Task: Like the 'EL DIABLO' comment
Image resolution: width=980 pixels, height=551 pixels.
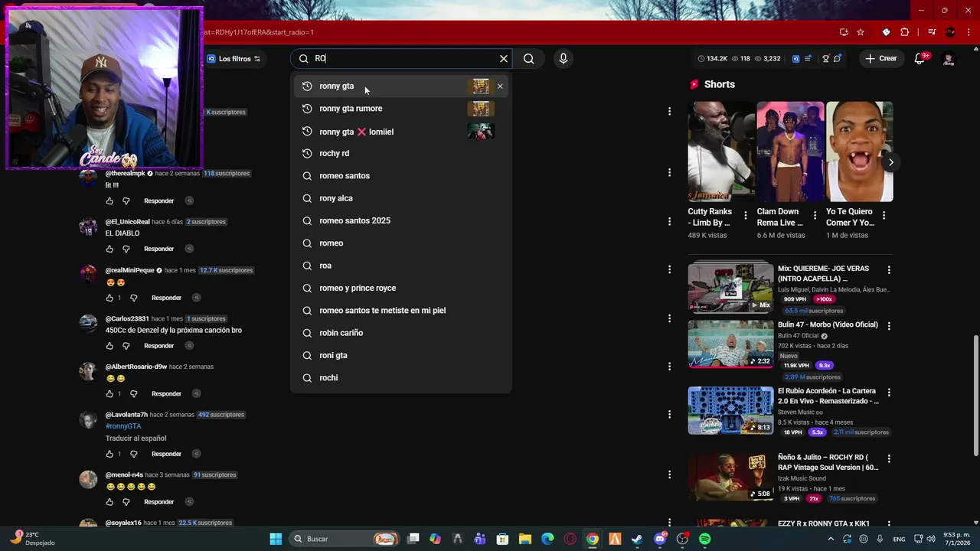Action: 109,249
